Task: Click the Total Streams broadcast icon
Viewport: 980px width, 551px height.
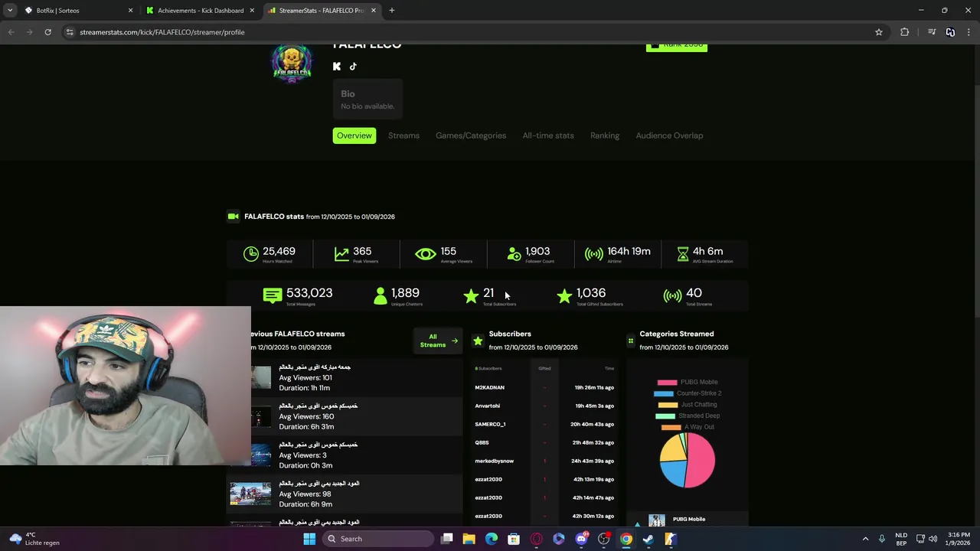Action: (673, 296)
